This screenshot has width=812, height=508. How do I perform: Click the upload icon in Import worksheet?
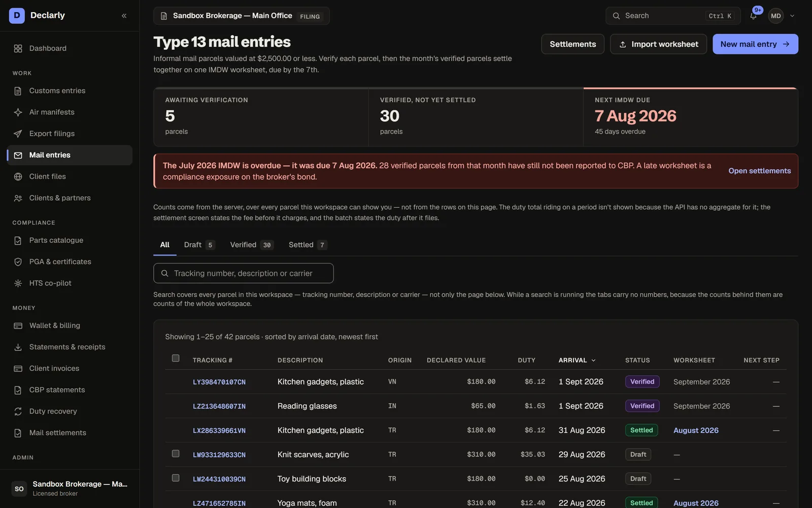point(623,45)
